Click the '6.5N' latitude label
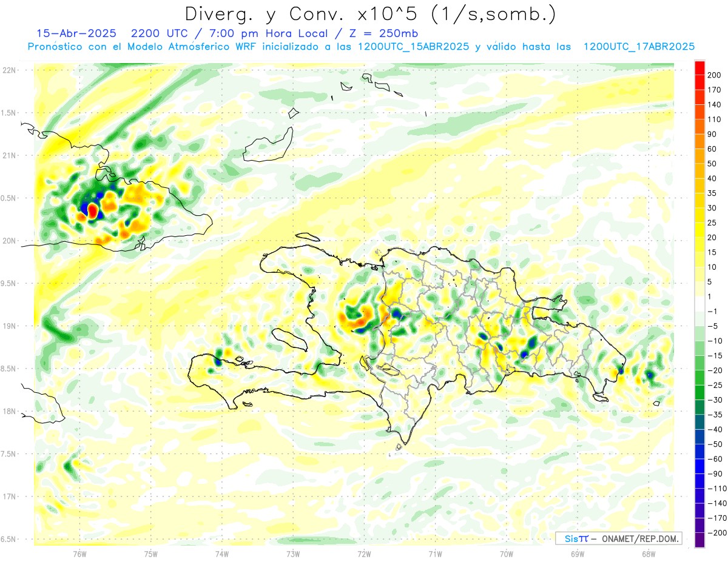The image size is (728, 562). click(9, 540)
